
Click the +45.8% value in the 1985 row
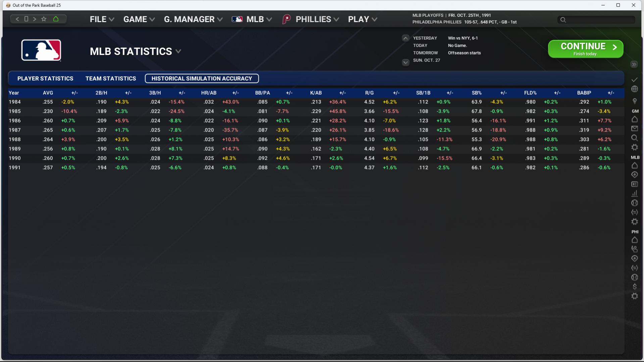338,111
